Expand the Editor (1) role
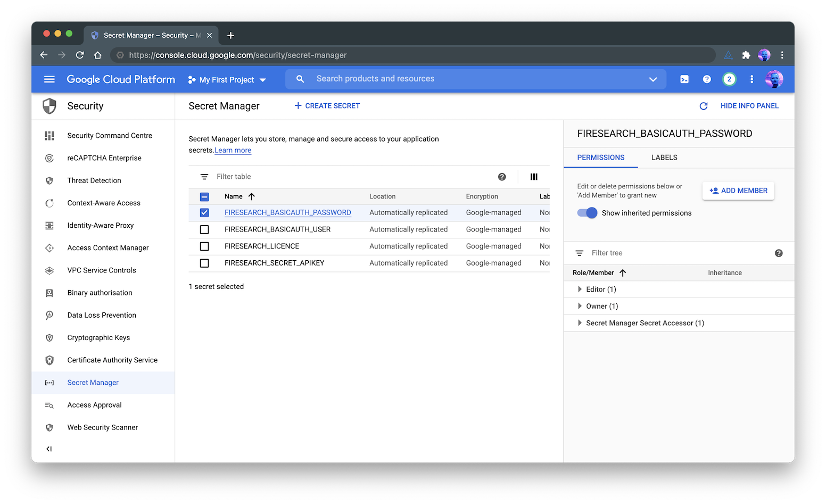Image resolution: width=826 pixels, height=504 pixels. 580,290
